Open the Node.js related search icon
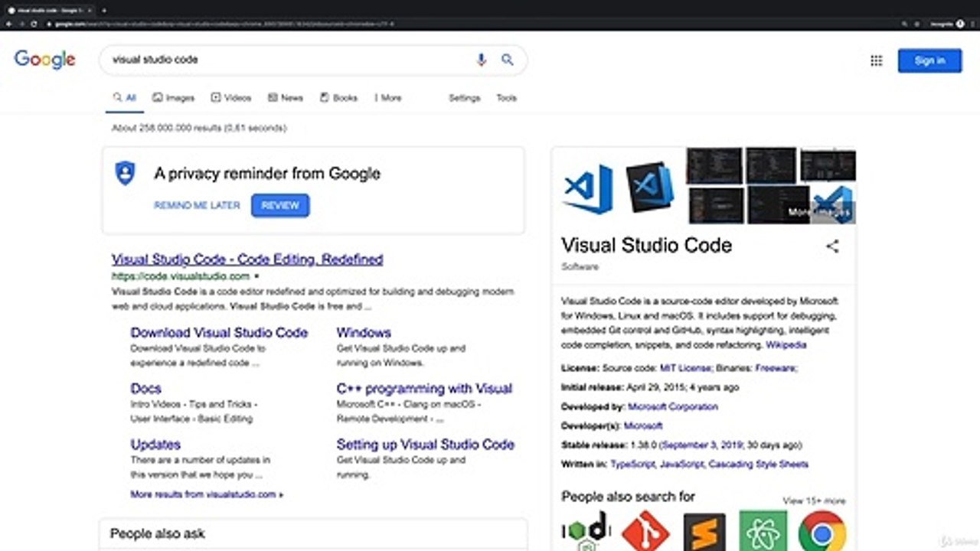This screenshot has width=980, height=551. click(x=586, y=531)
